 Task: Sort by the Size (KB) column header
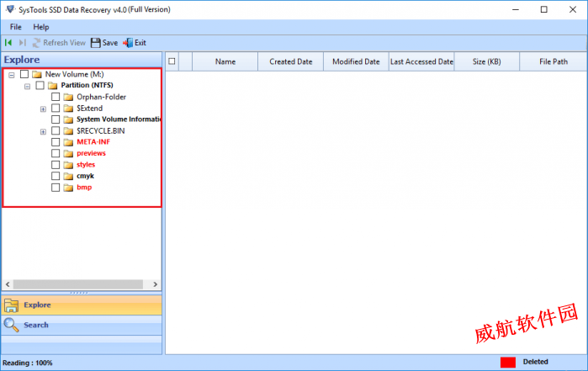487,61
